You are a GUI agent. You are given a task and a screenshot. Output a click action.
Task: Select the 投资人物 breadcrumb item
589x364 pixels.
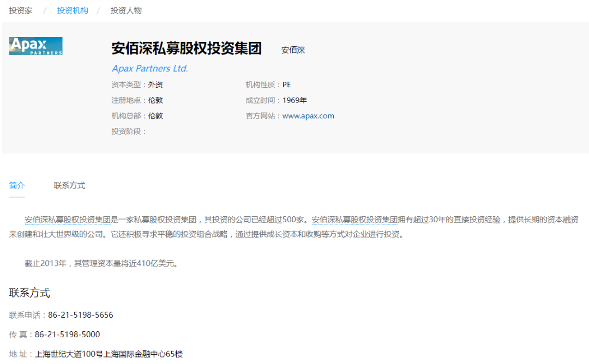pos(126,10)
